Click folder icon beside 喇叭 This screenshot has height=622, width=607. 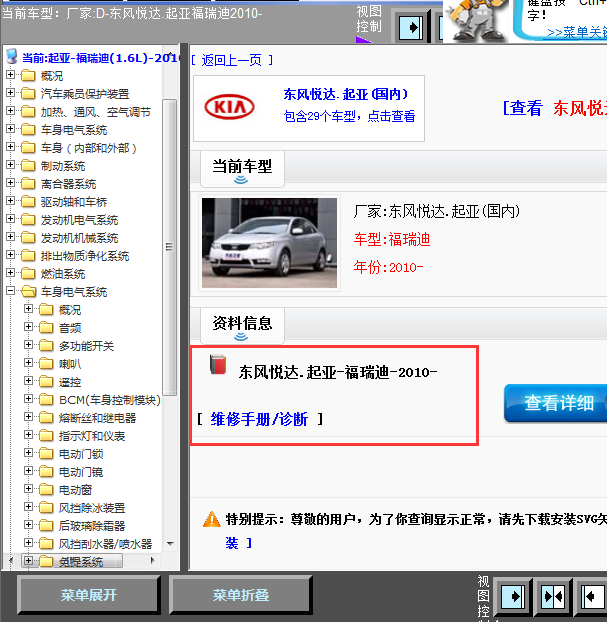(x=46, y=364)
